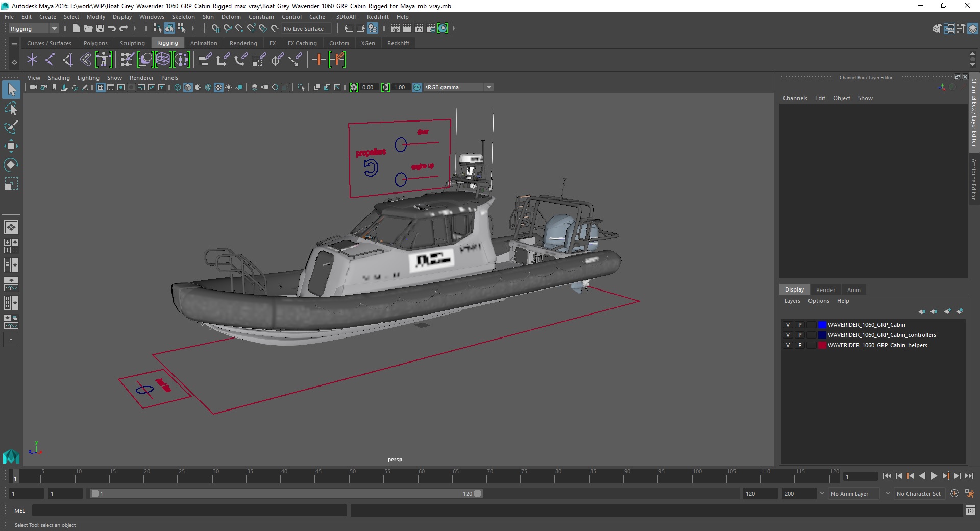Open the shelf options gear menu
Image resolution: width=980 pixels, height=531 pixels.
pos(14,62)
